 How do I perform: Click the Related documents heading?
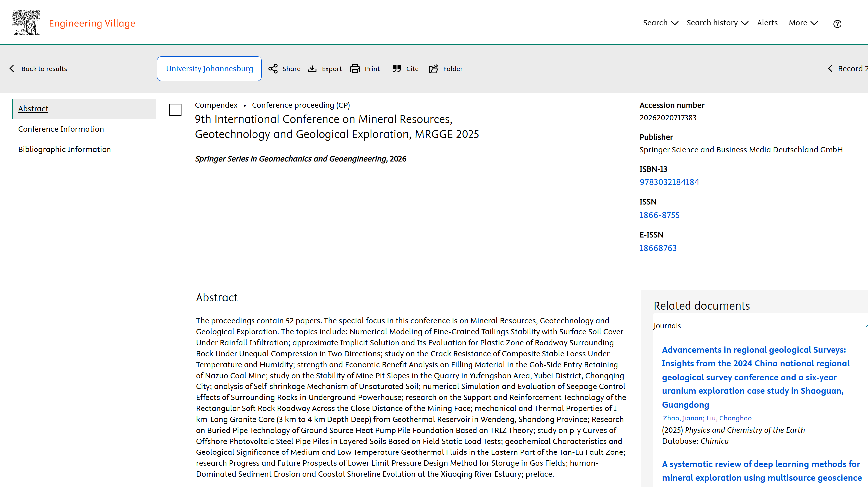pos(701,306)
